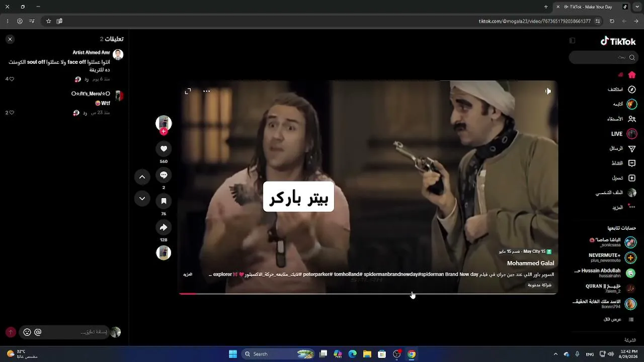644x362 pixels.
Task: Click the TikTok logo in sidebar
Action: [x=618, y=41]
